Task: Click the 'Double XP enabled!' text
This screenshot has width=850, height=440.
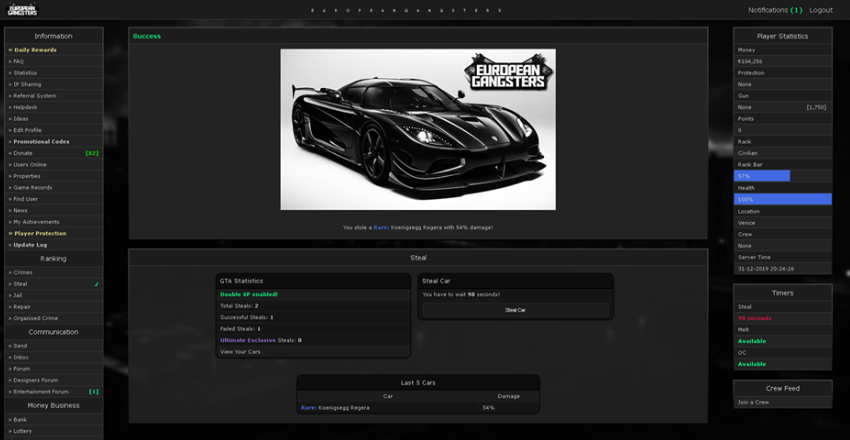Action: 249,294
